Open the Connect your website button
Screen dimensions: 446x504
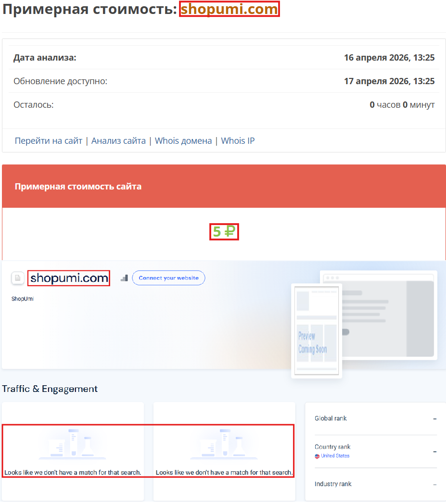coord(168,277)
